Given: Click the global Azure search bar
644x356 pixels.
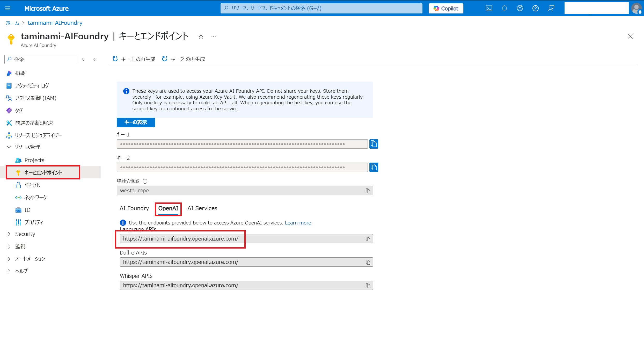Looking at the screenshot, I should tap(321, 8).
